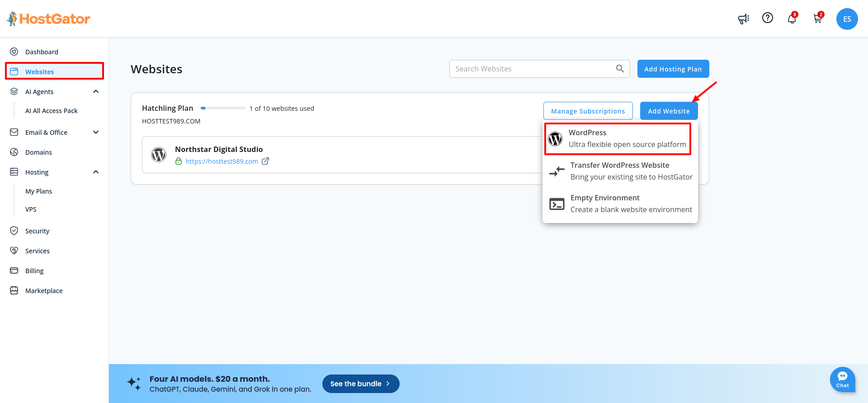Open the shopping cart icon
The height and width of the screenshot is (403, 868).
click(x=818, y=19)
